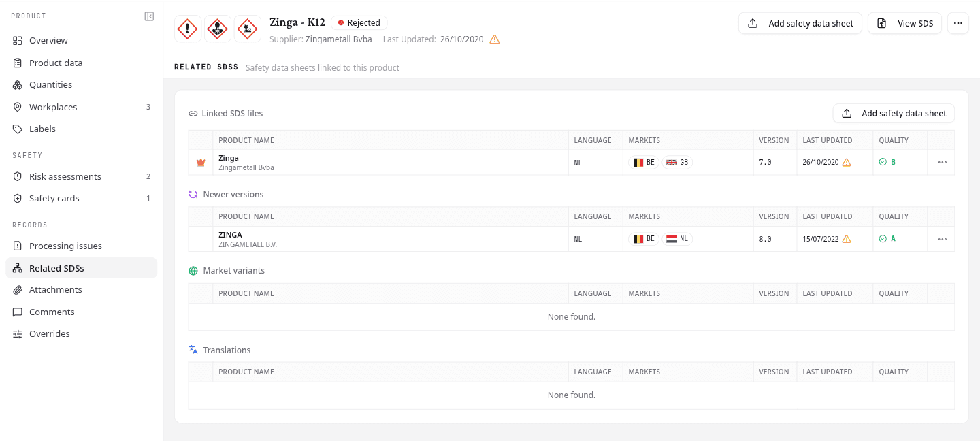
Task: Open Labels section
Action: [x=82, y=129]
